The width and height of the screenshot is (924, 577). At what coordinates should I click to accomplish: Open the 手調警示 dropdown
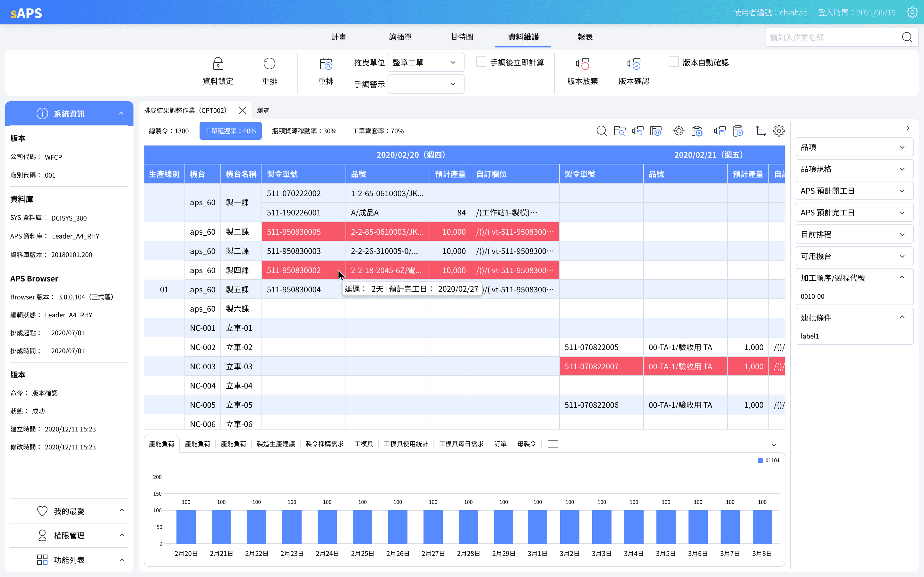coord(425,84)
